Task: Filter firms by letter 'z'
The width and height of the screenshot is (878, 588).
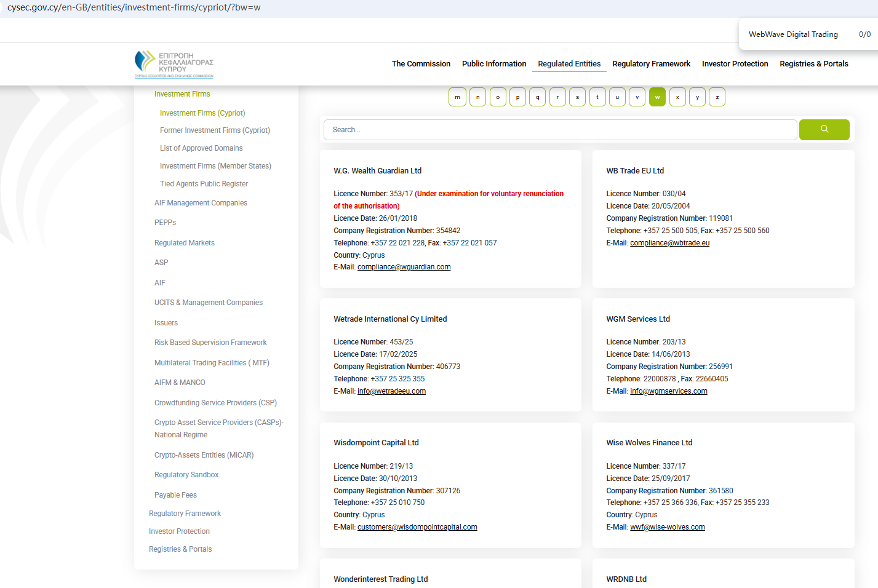Action: click(x=717, y=97)
